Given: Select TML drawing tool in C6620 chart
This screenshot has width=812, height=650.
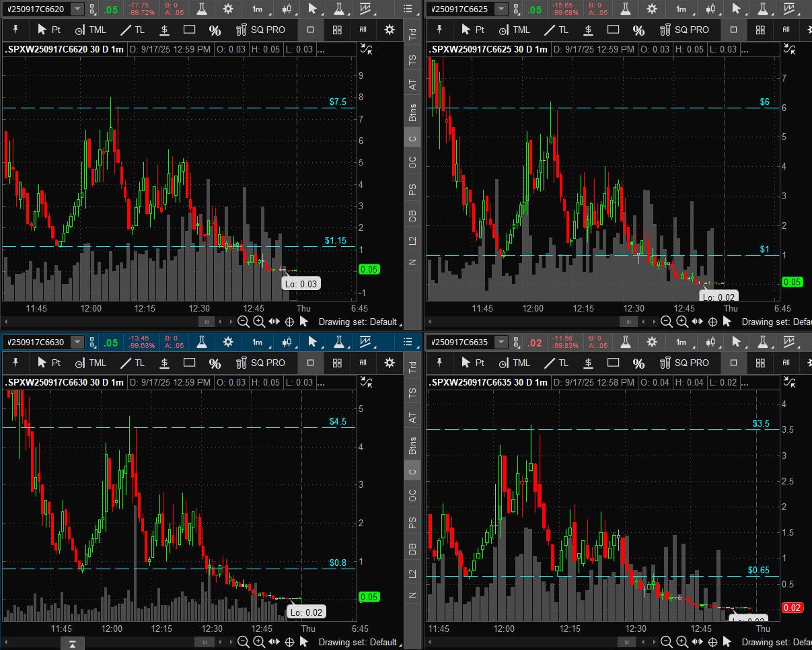Looking at the screenshot, I should (x=90, y=30).
